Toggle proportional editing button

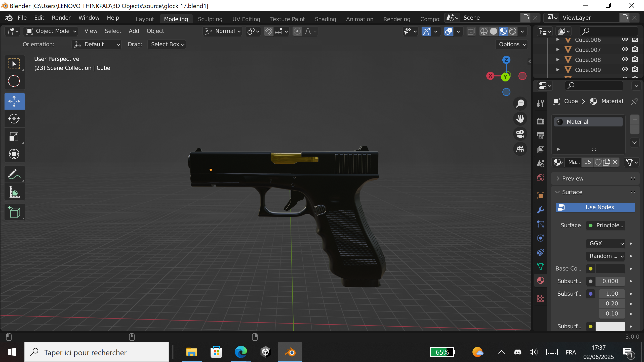click(x=297, y=31)
